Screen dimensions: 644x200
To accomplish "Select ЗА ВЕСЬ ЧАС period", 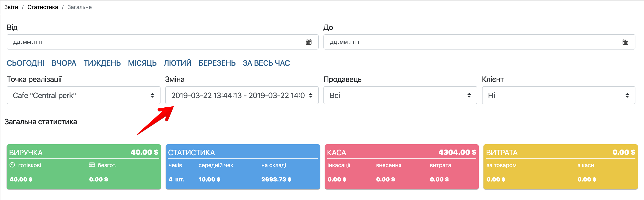I will click(266, 63).
